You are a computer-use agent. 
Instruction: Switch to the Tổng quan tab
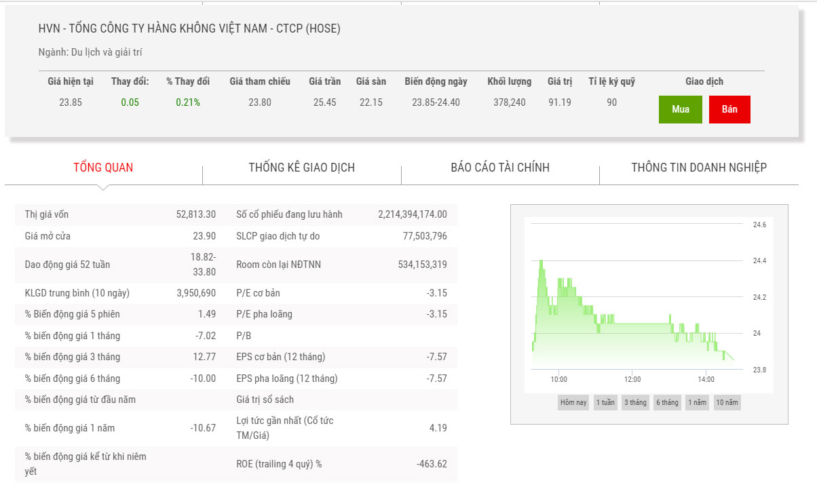[103, 168]
